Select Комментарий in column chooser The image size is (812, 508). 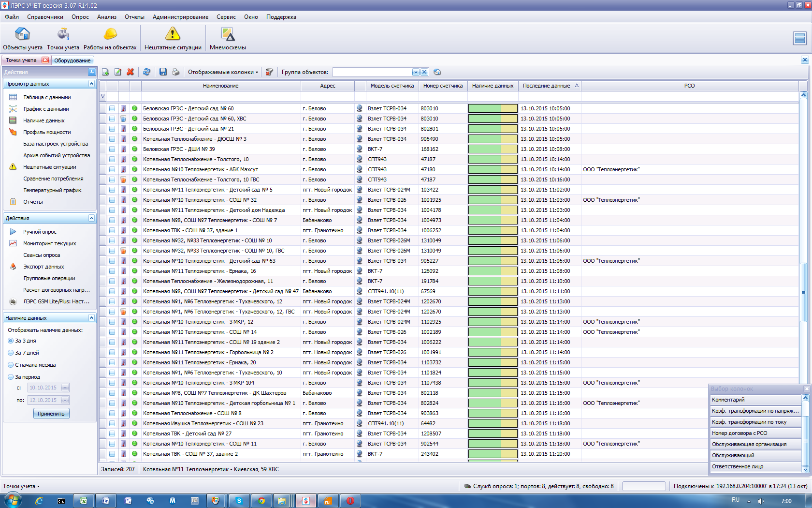click(x=755, y=400)
